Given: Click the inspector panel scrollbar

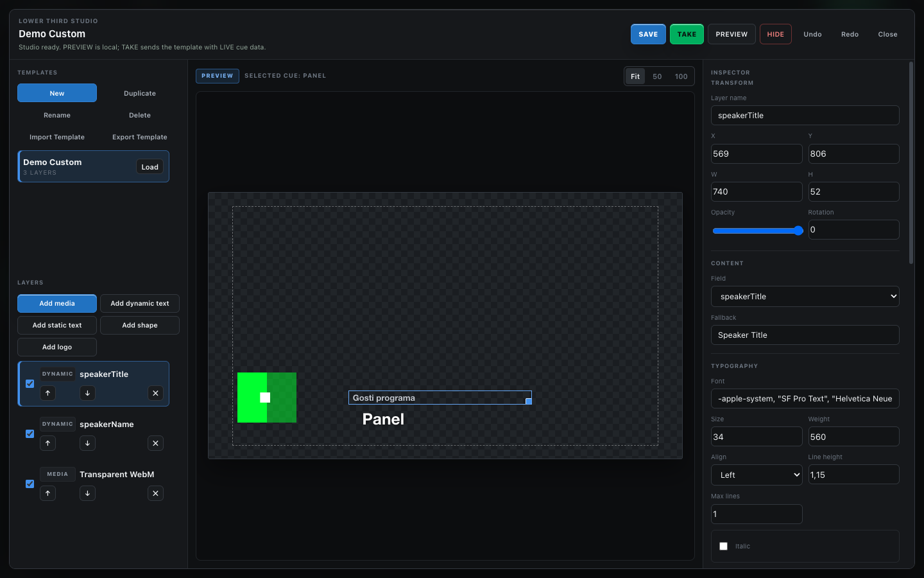Looking at the screenshot, I should click(x=911, y=162).
